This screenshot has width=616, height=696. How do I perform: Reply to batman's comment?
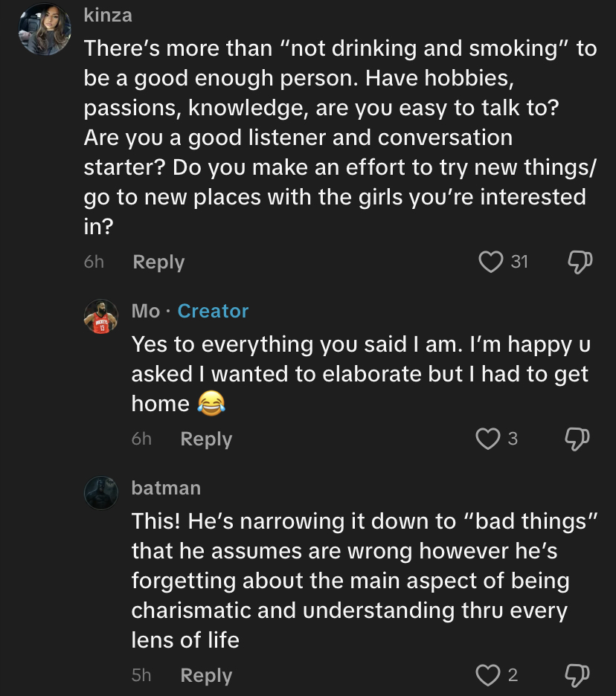pyautogui.click(x=206, y=675)
